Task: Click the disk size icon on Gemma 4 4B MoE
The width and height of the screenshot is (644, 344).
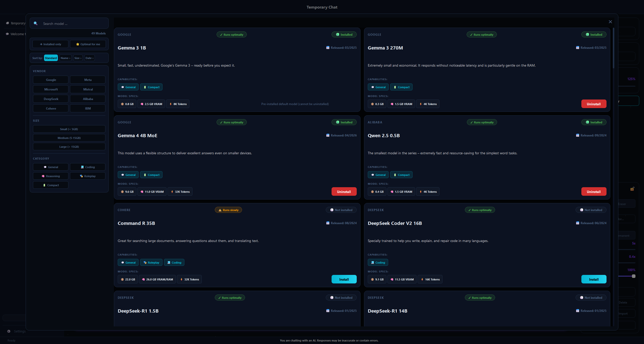Action: pos(122,192)
